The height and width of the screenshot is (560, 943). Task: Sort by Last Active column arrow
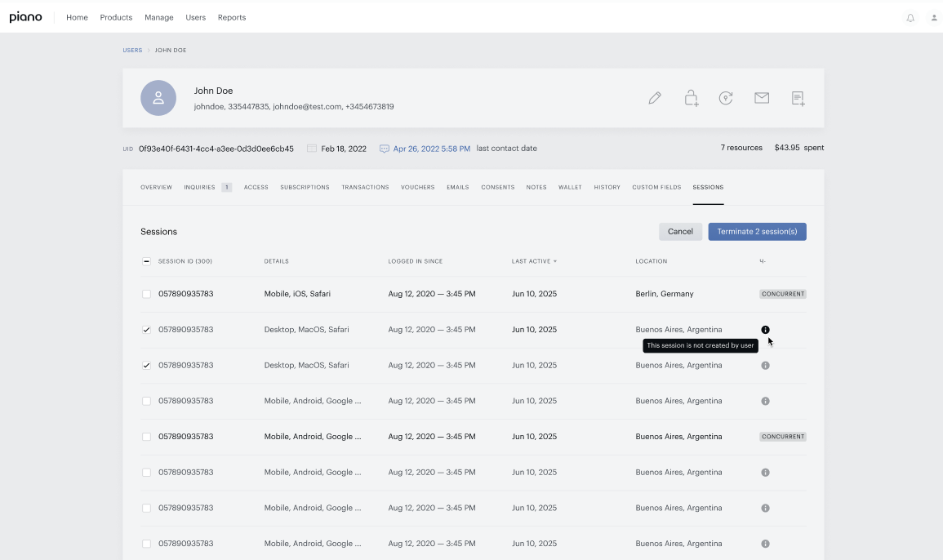coord(555,262)
